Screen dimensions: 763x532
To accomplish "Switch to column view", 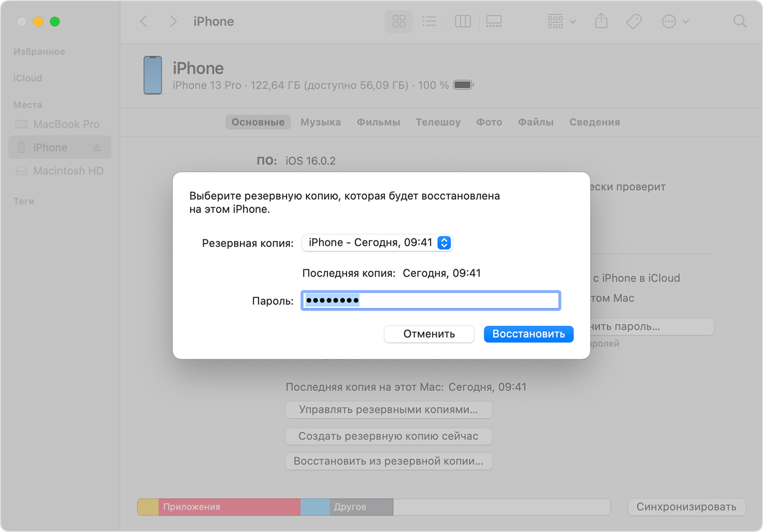I will (463, 22).
